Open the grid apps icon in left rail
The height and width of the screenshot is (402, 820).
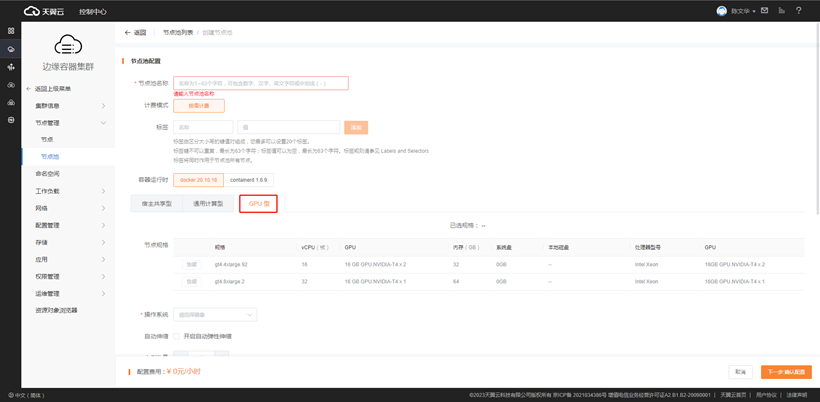pyautogui.click(x=11, y=31)
